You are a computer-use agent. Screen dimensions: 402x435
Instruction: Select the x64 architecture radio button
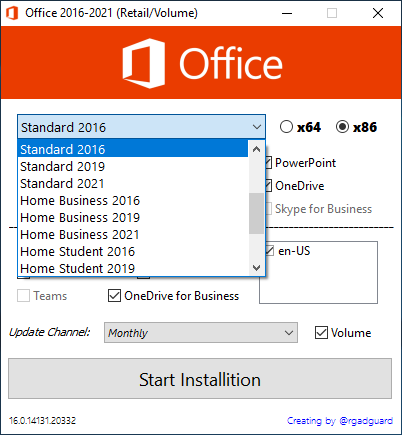(x=286, y=127)
